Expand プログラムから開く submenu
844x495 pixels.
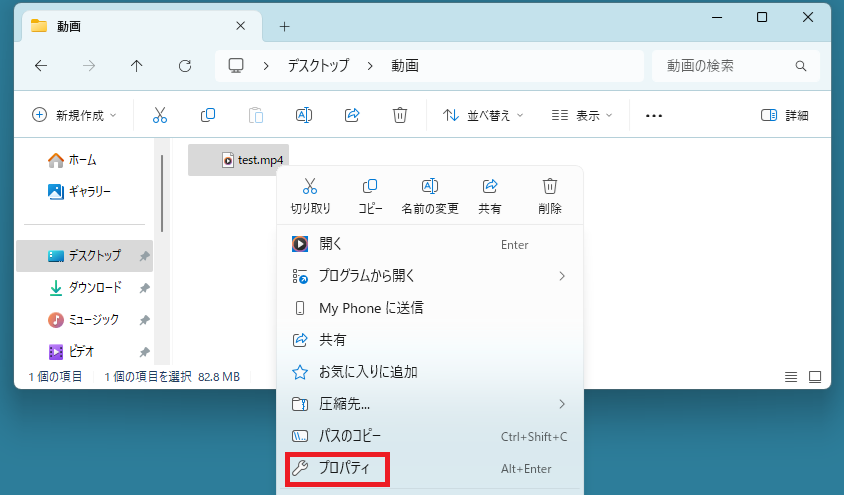(430, 276)
